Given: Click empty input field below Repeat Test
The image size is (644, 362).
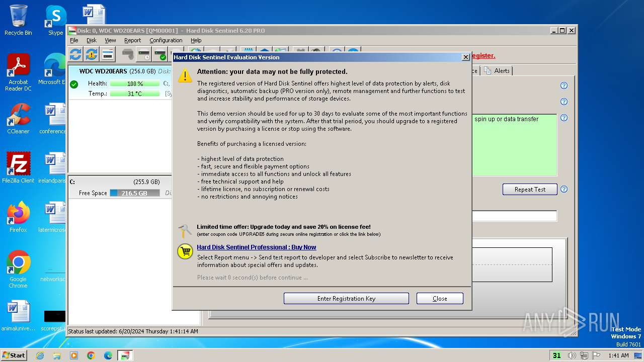Looking at the screenshot, I should (514, 216).
